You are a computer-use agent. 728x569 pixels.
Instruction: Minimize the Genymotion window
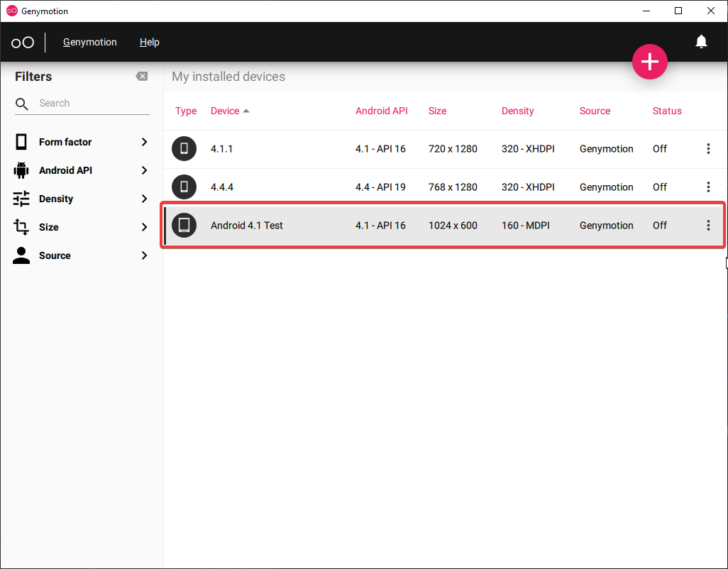pos(646,11)
